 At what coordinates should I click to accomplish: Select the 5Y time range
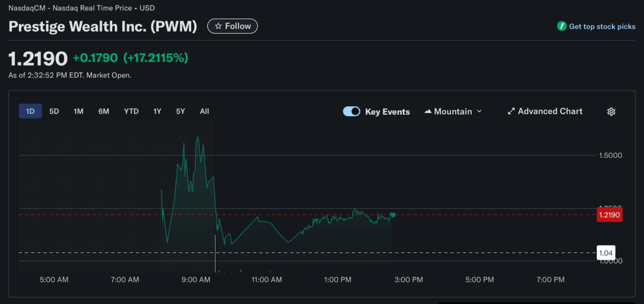[x=180, y=111]
